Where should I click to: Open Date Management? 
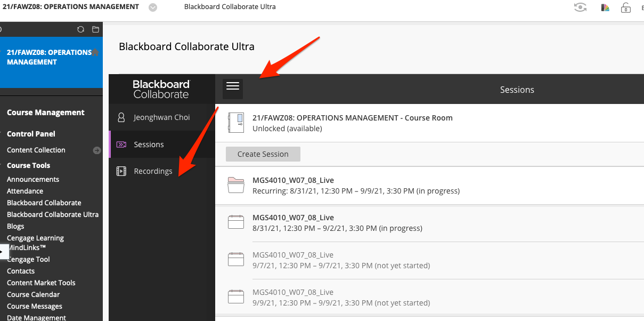coord(36,317)
